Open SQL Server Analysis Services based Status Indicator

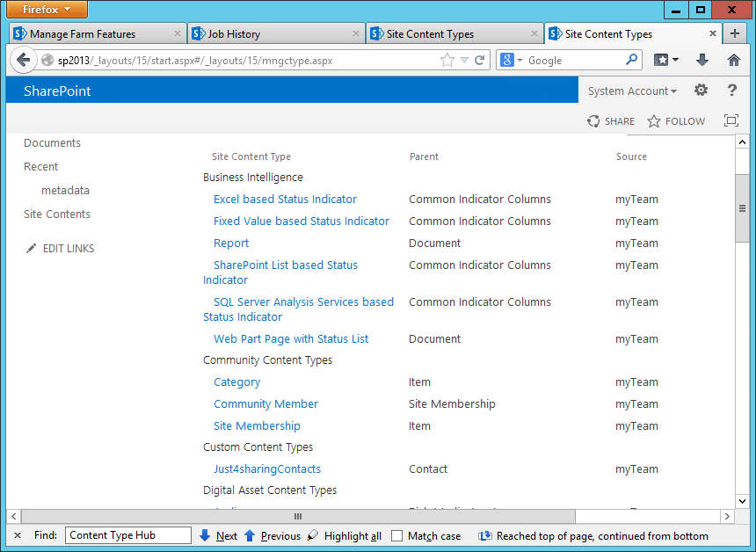click(x=304, y=301)
